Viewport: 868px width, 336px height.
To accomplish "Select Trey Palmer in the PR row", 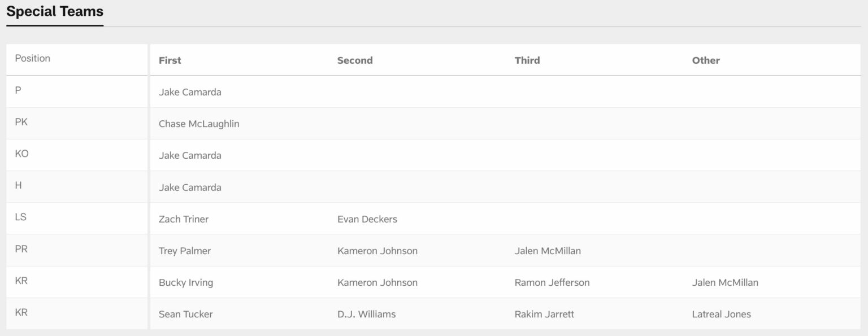I will click(x=185, y=251).
